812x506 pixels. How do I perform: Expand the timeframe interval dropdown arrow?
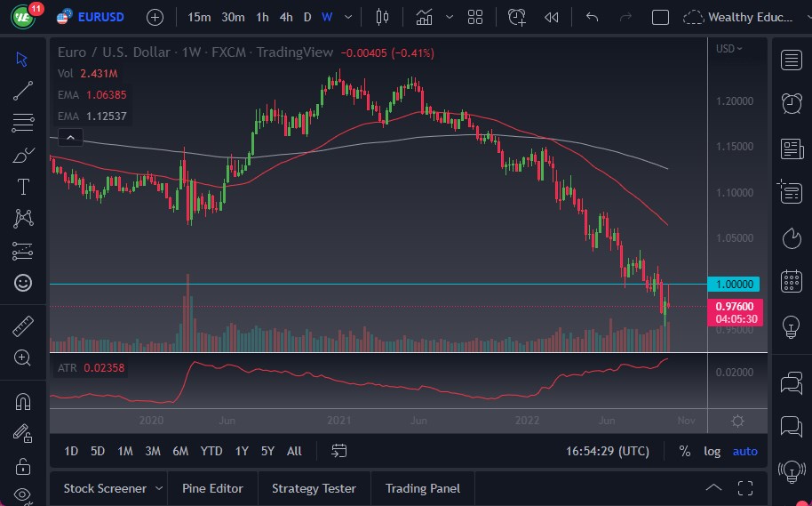[347, 17]
